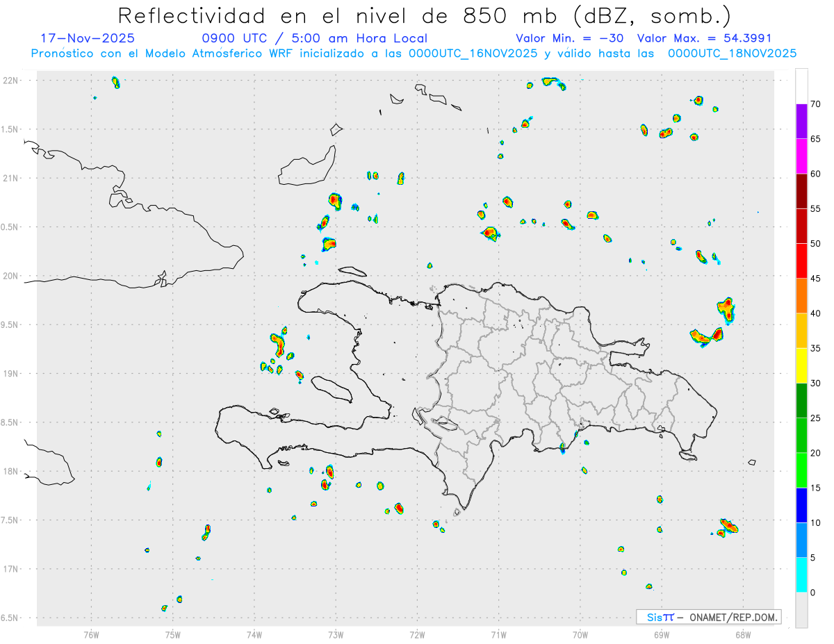Click the colorbar label "35"
Screen dimensions: 834x644
pos(816,348)
